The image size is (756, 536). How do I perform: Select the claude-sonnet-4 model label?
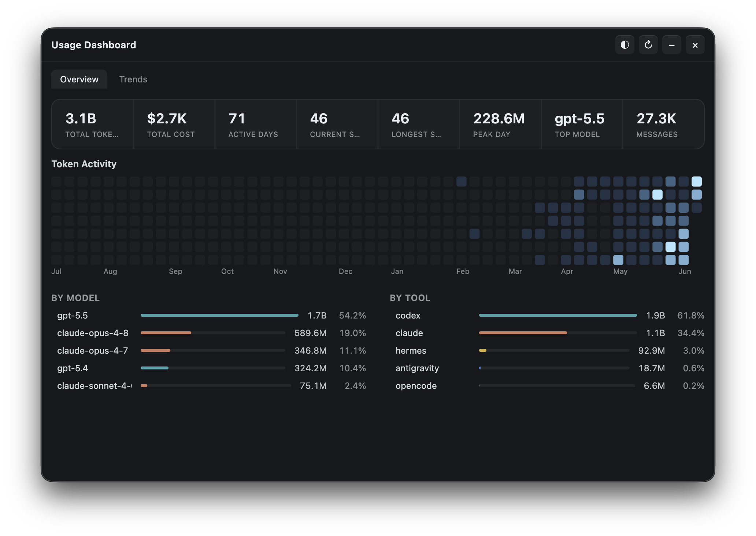(94, 386)
